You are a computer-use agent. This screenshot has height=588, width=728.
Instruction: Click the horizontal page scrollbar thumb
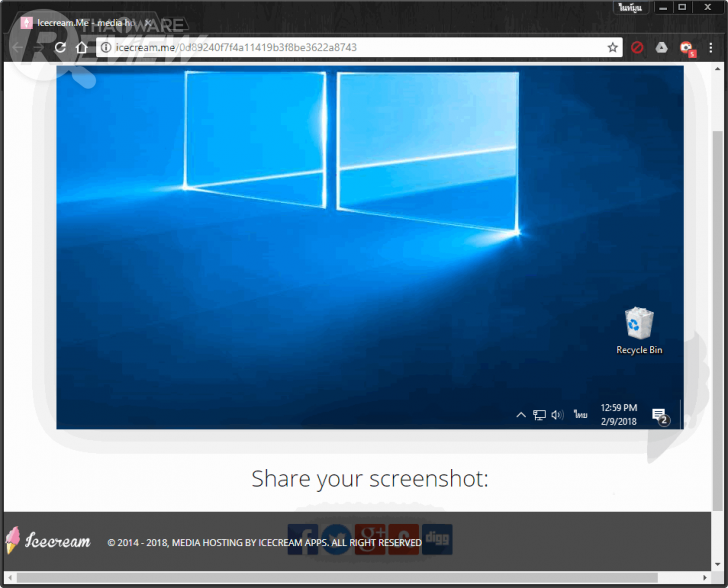click(x=337, y=578)
